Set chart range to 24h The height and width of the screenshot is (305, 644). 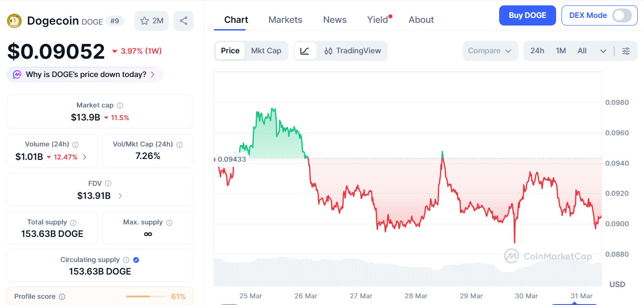click(537, 51)
